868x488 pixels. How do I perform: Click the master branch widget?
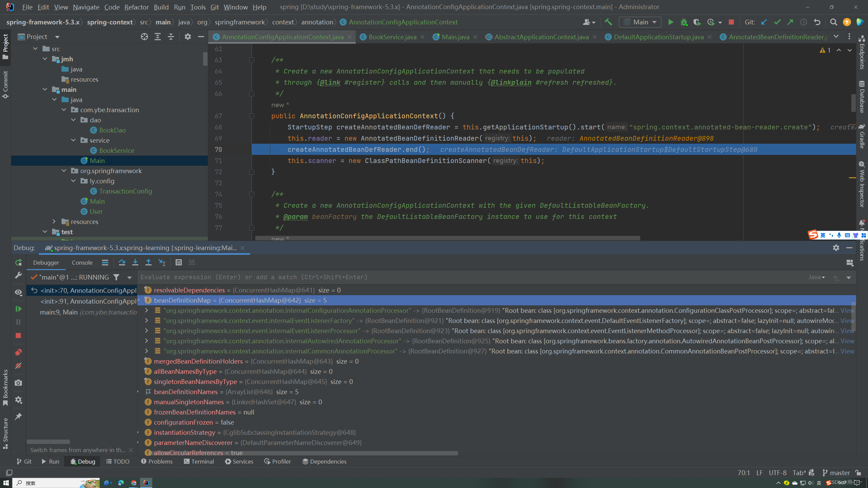point(836,473)
